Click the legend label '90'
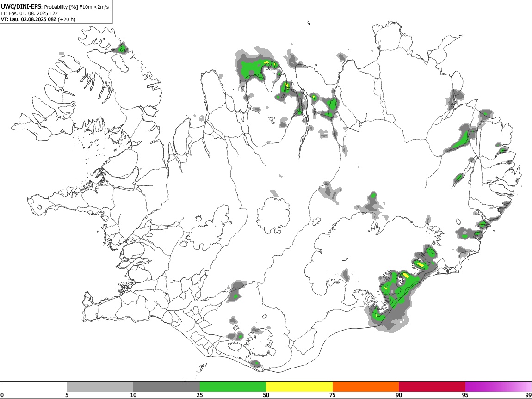This screenshot has width=532, height=399. [x=399, y=395]
